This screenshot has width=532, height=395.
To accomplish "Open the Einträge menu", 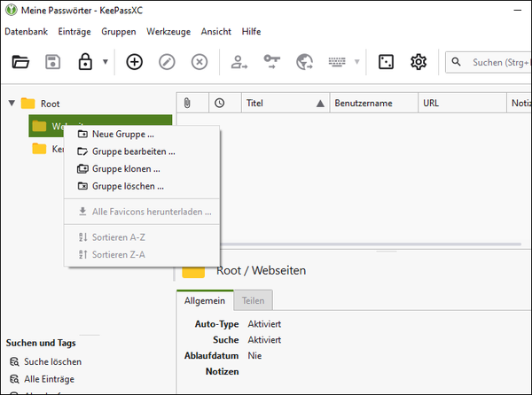I will [74, 32].
